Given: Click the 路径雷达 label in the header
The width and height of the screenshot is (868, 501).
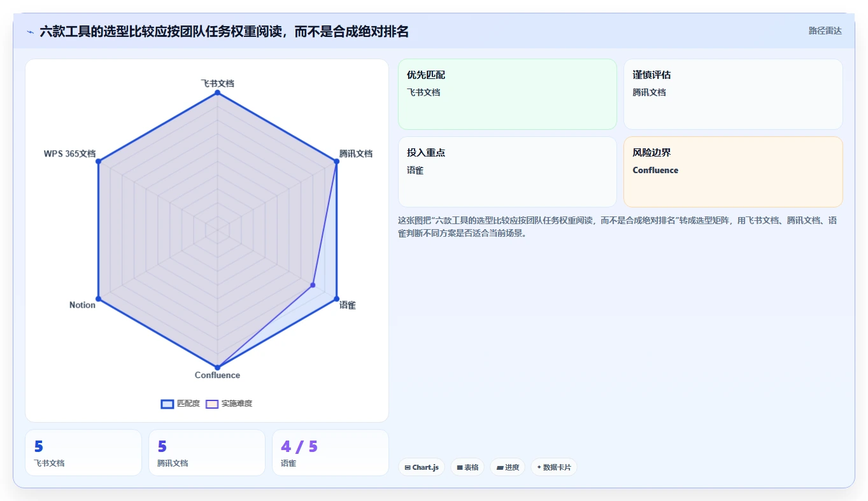Looking at the screenshot, I should [x=825, y=31].
